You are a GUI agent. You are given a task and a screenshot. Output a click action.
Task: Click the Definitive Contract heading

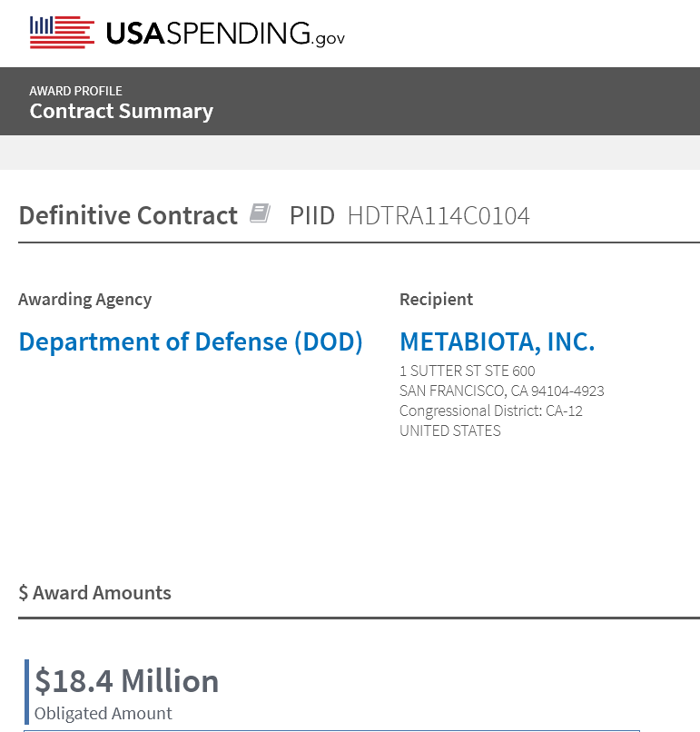point(128,216)
